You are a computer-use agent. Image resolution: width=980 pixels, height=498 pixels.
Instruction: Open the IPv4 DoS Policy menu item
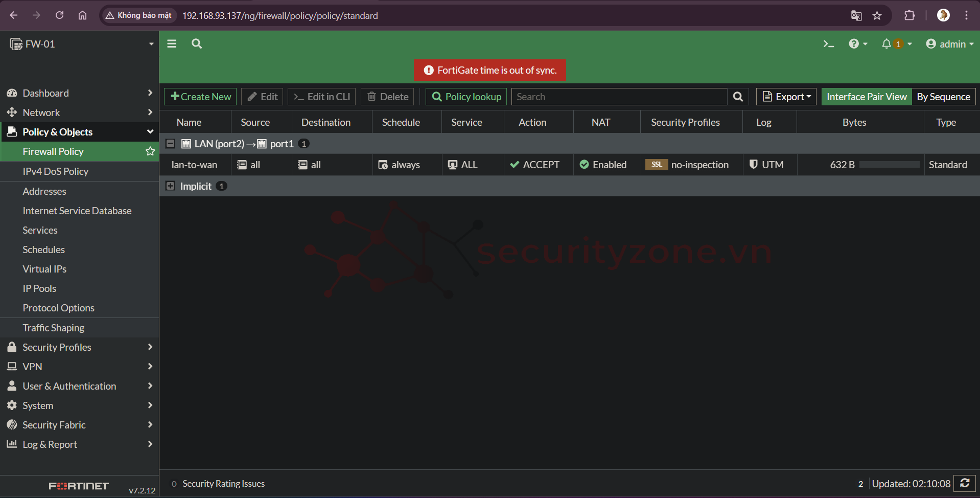coord(56,171)
